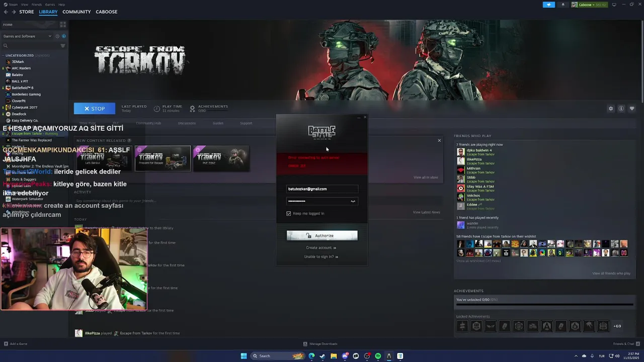This screenshot has height=362, width=644.
Task: Click the ready-to-play filter icon
Action: tap(64, 36)
